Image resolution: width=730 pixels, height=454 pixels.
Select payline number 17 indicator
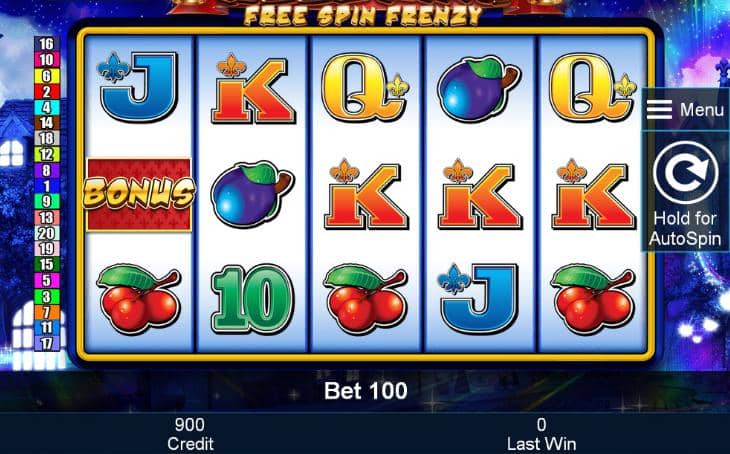47,344
